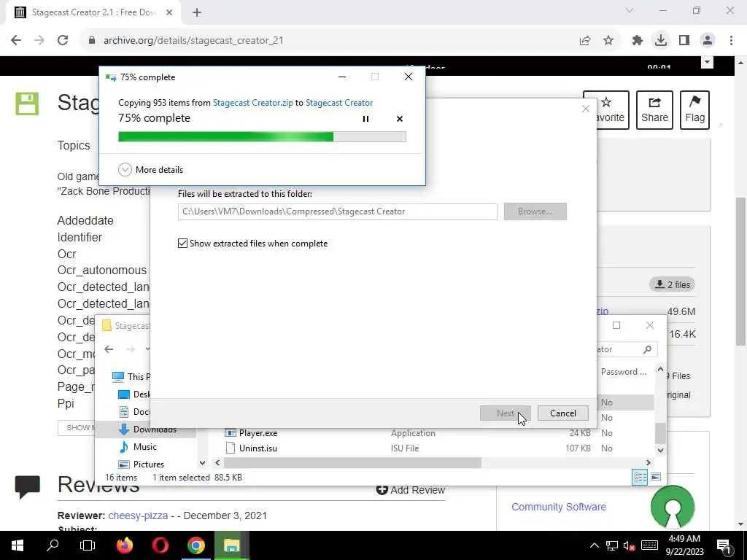Click the Explorer search magnifier icon
The image size is (747, 560).
647,349
